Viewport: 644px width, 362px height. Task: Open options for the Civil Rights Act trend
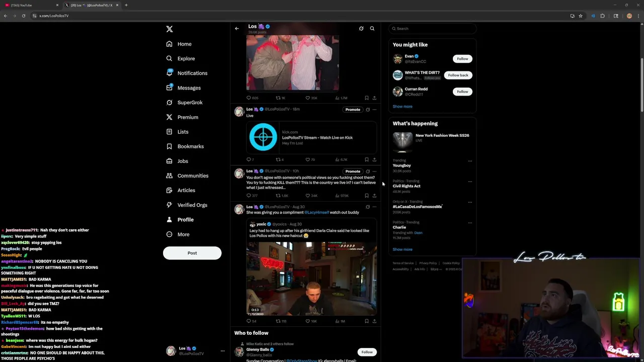pos(470,182)
